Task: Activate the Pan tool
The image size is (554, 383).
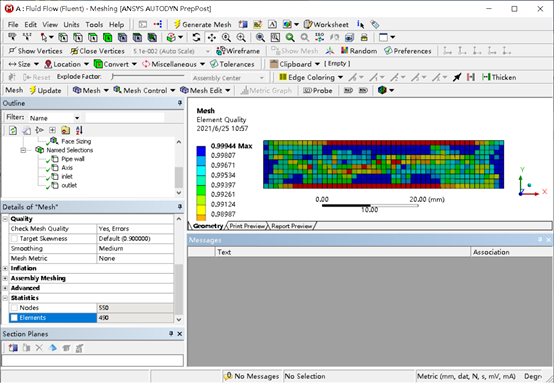Action: pos(212,37)
